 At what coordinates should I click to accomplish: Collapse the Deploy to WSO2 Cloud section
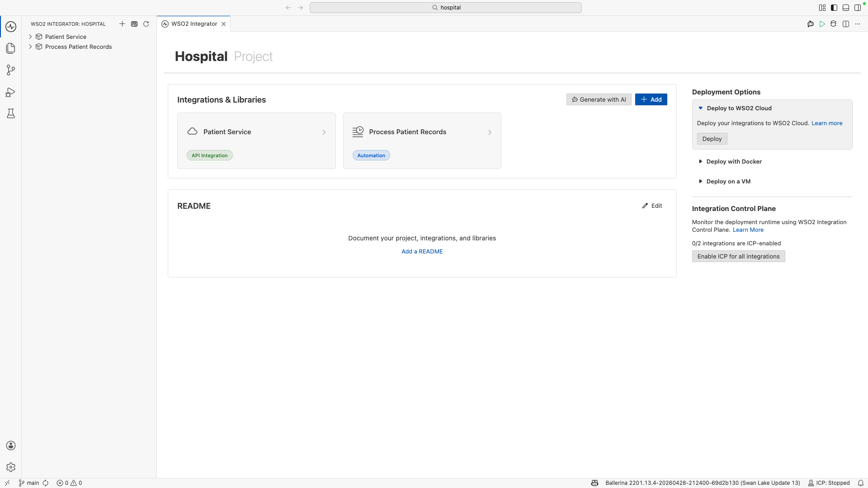click(x=700, y=108)
